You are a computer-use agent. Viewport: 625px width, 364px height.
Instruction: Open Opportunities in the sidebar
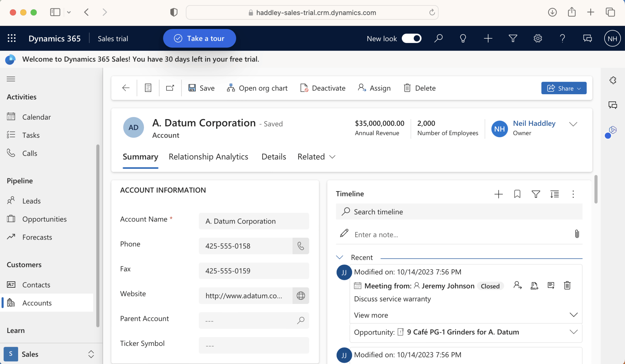coord(44,219)
